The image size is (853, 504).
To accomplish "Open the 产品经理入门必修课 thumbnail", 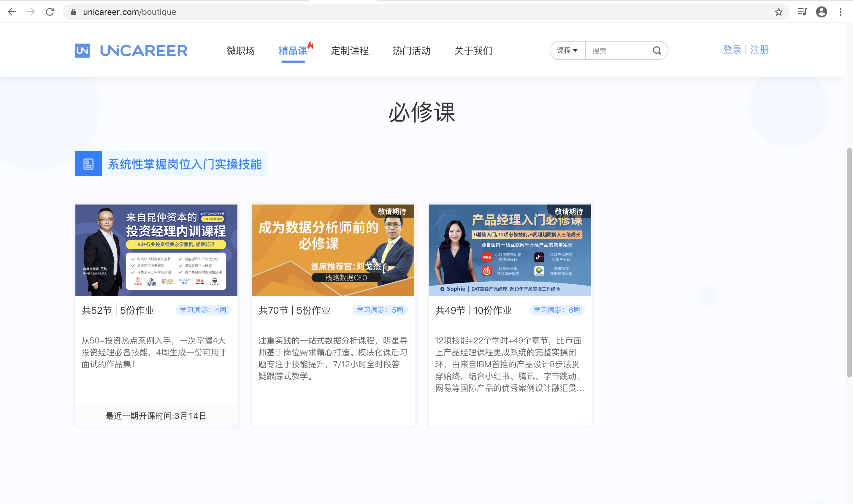I will (510, 250).
